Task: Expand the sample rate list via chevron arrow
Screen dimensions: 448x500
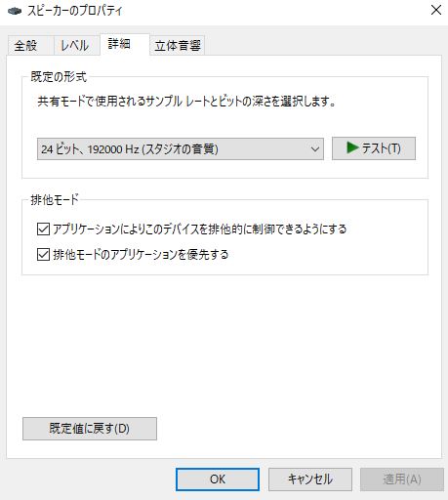Action: click(x=314, y=149)
